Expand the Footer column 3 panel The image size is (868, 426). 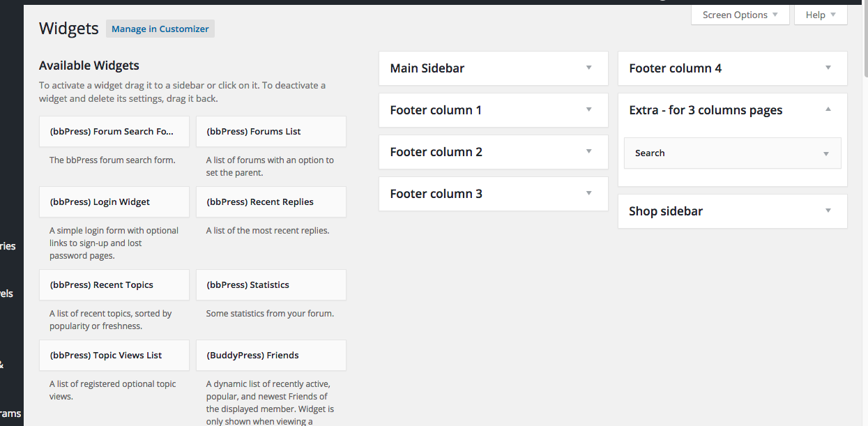(x=494, y=194)
